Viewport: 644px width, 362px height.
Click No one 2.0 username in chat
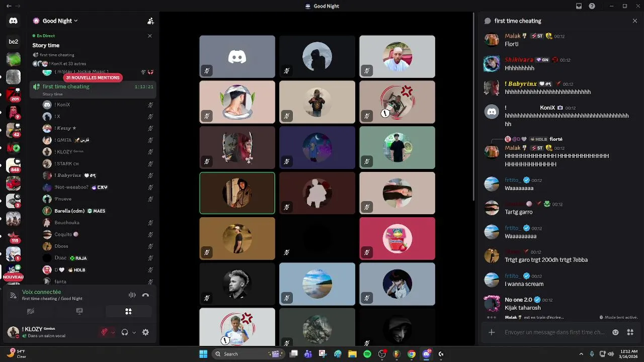pyautogui.click(x=518, y=300)
